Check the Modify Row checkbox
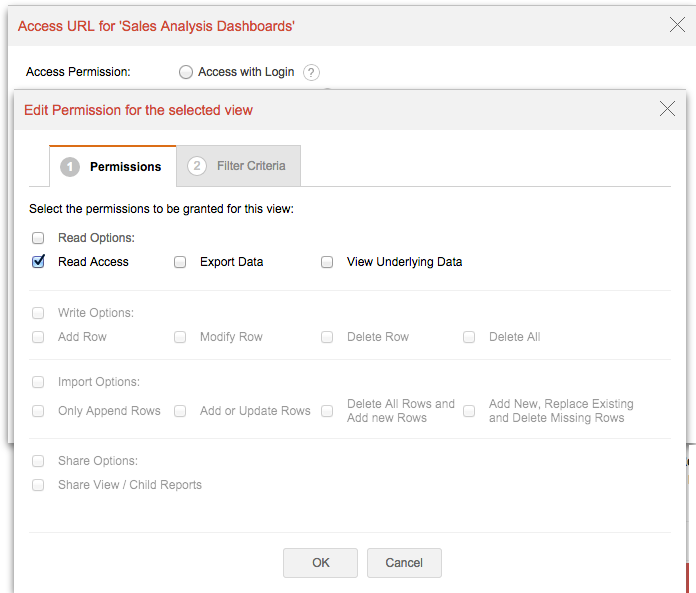 (180, 337)
